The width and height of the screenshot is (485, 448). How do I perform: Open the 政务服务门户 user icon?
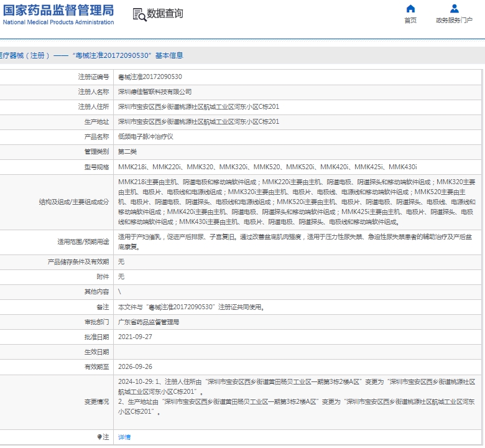[454, 8]
